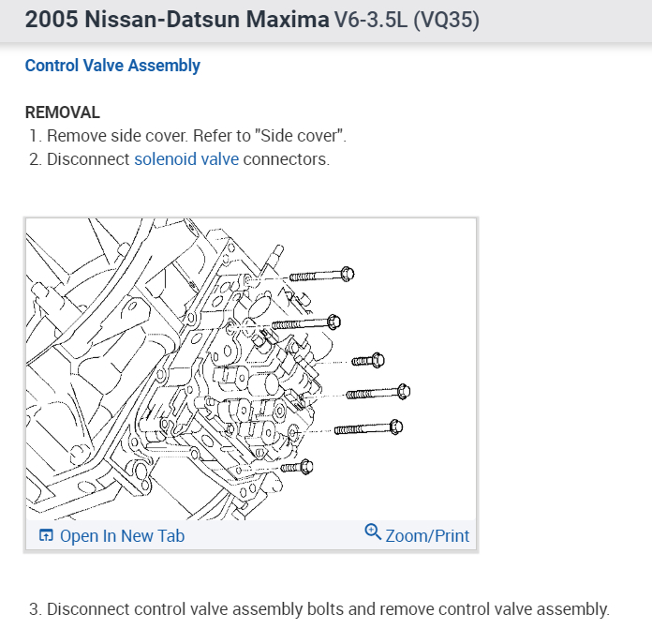The height and width of the screenshot is (644, 652).
Task: Click the bottom bolt in the diagram
Action: pos(297,466)
